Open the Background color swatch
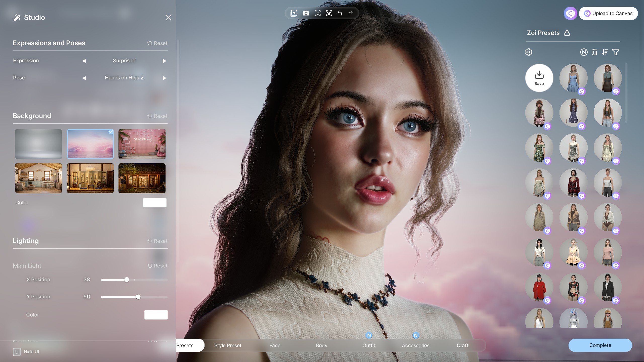The height and width of the screenshot is (362, 644). 155,203
